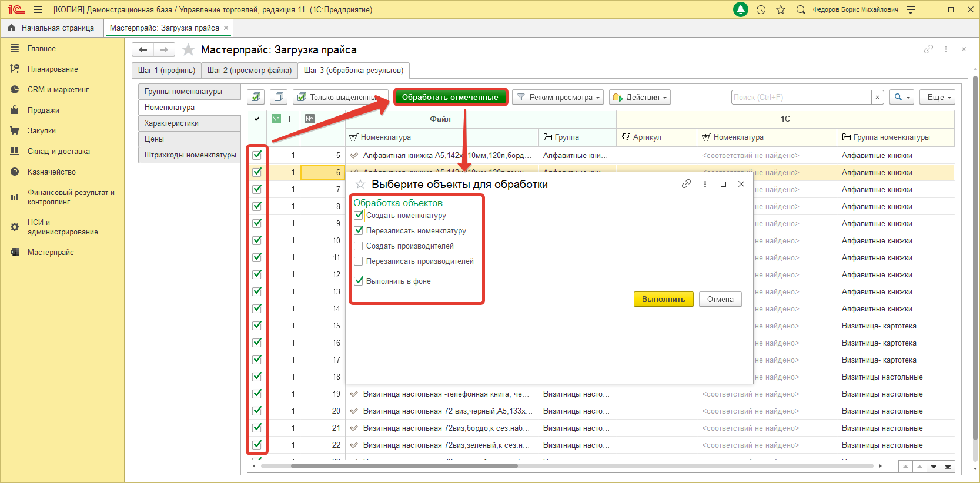Click the horizontal scrollbar under the table

pyautogui.click(x=404, y=466)
